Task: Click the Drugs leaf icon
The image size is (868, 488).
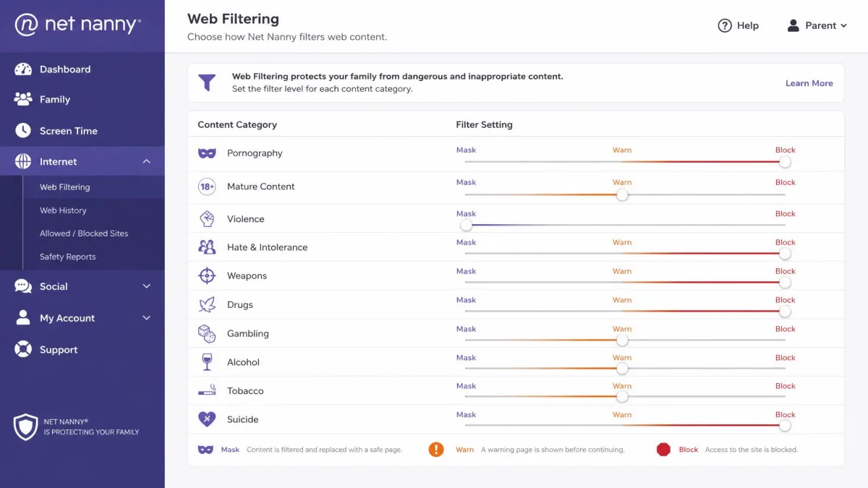Action: tap(207, 304)
